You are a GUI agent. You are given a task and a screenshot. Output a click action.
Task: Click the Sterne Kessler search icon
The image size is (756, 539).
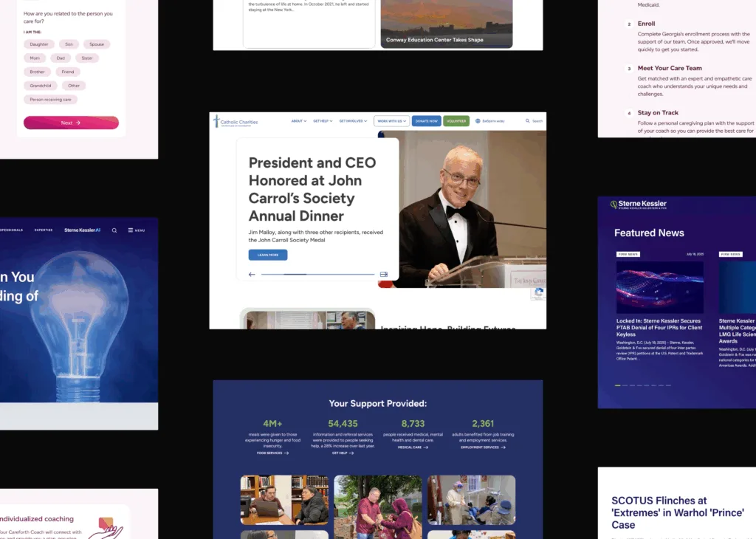coord(114,230)
